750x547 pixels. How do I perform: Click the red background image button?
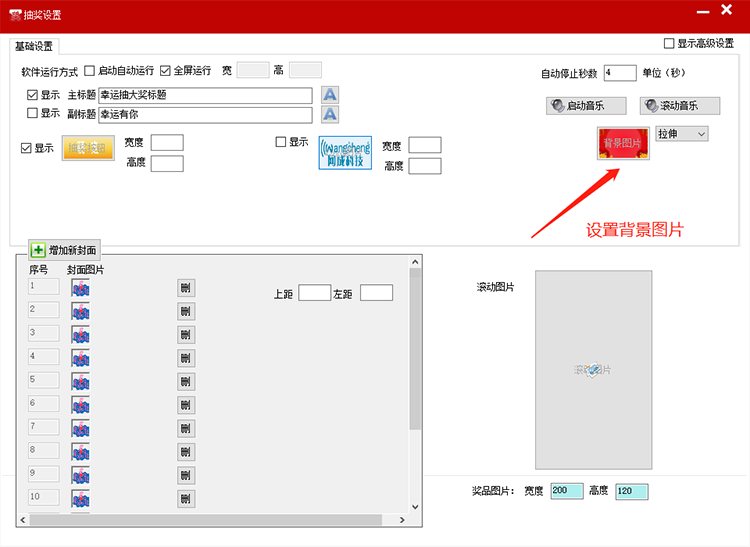click(622, 144)
